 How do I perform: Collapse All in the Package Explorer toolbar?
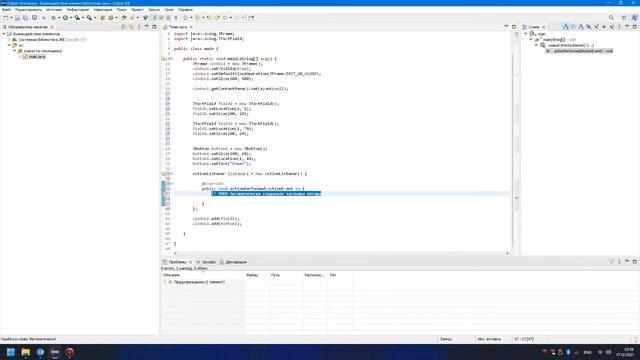[x=124, y=27]
